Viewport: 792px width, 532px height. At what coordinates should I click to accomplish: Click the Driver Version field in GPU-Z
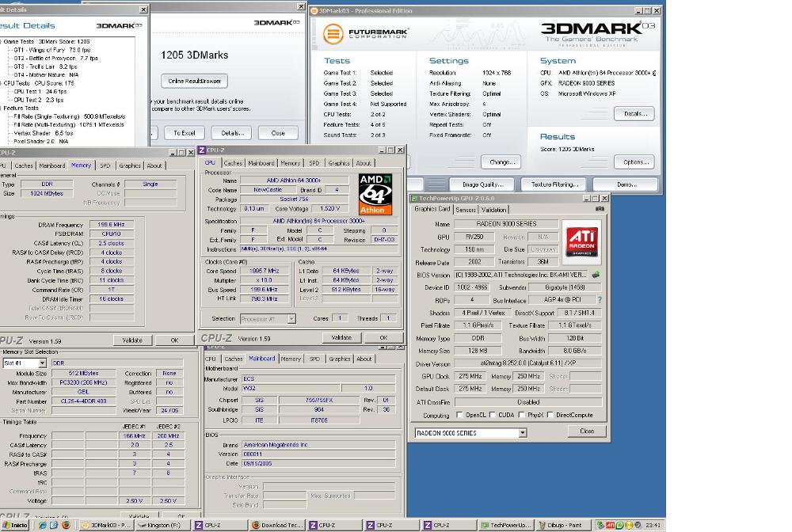point(527,363)
